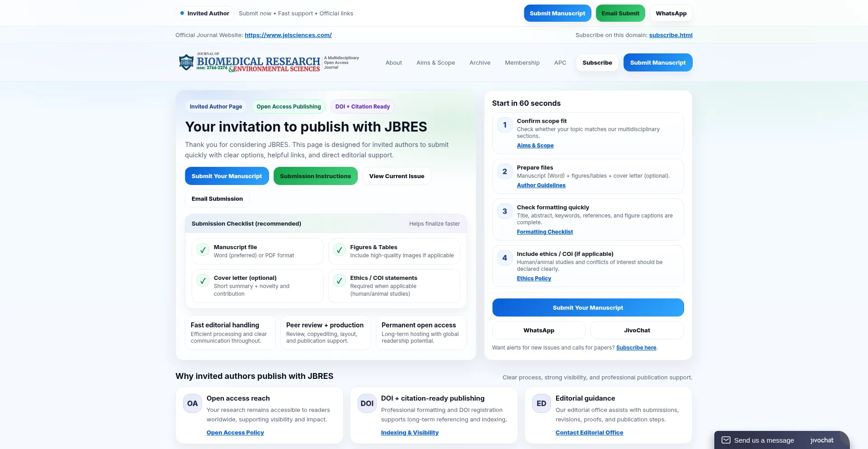Open Submission Instructions
The width and height of the screenshot is (868, 449).
315,176
